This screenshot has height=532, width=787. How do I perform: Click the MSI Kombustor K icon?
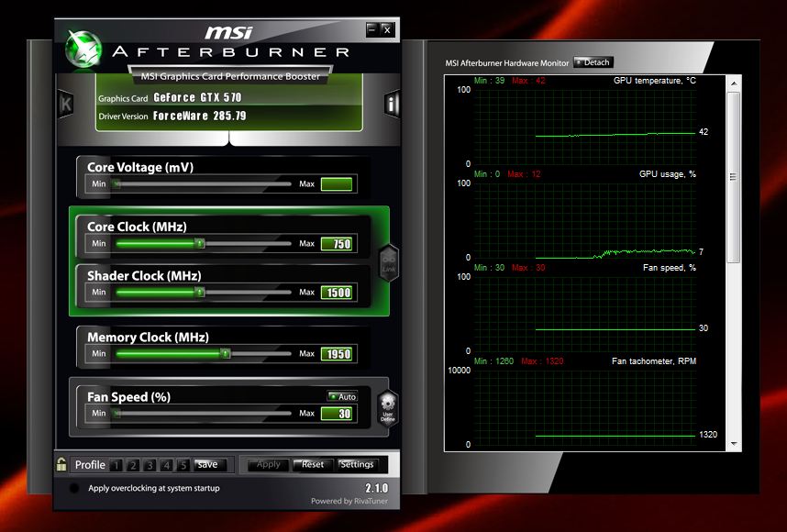(x=65, y=103)
